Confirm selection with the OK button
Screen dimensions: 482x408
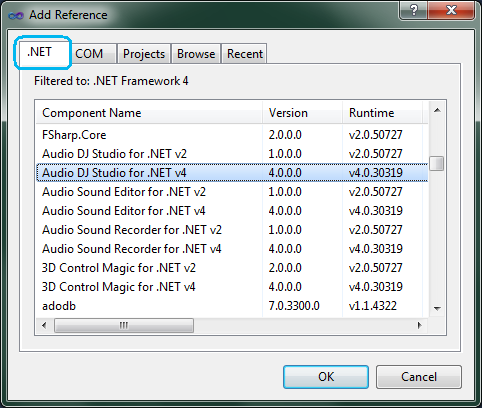326,377
